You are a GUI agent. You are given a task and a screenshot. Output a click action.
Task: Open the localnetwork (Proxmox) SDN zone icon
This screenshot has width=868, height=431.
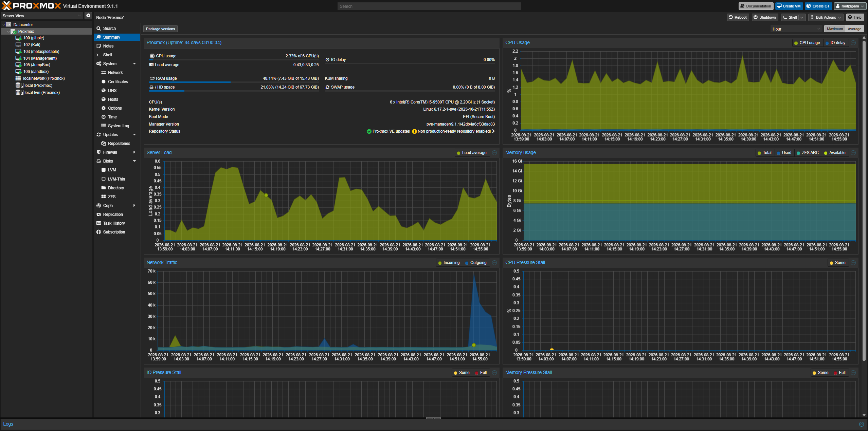pos(18,78)
